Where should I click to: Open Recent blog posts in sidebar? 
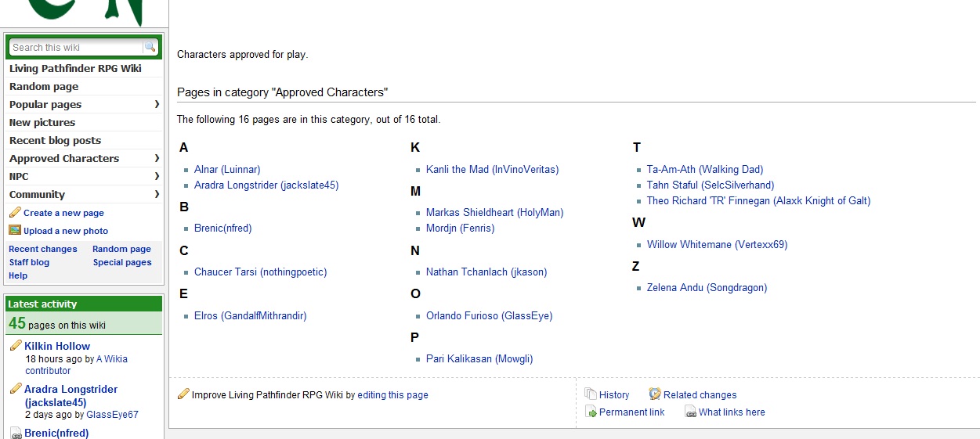pyautogui.click(x=55, y=140)
